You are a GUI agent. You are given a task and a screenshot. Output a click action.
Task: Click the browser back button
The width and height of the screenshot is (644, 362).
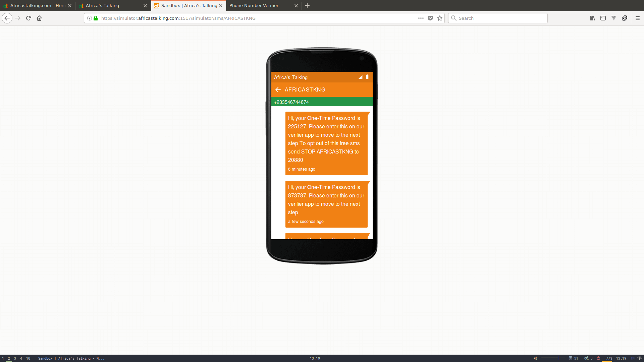[x=7, y=18]
